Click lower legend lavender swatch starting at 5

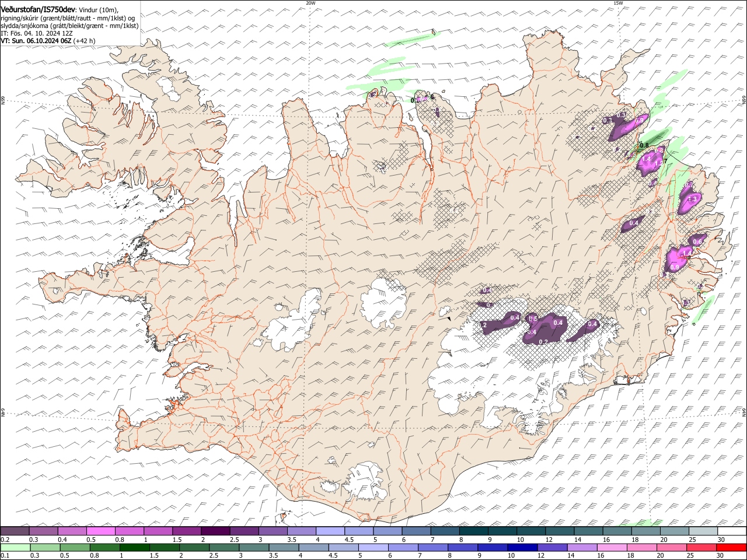pyautogui.click(x=373, y=548)
